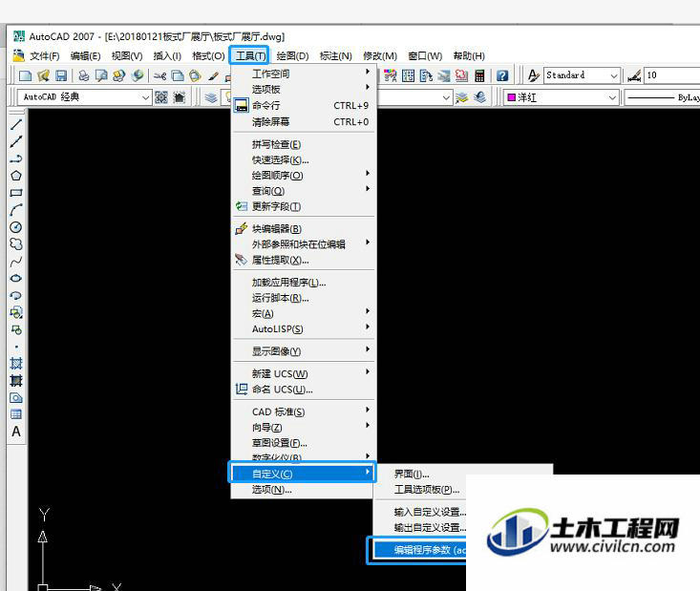Image resolution: width=700 pixels, height=591 pixels.
Task: Select the Circle tool
Action: (16, 227)
